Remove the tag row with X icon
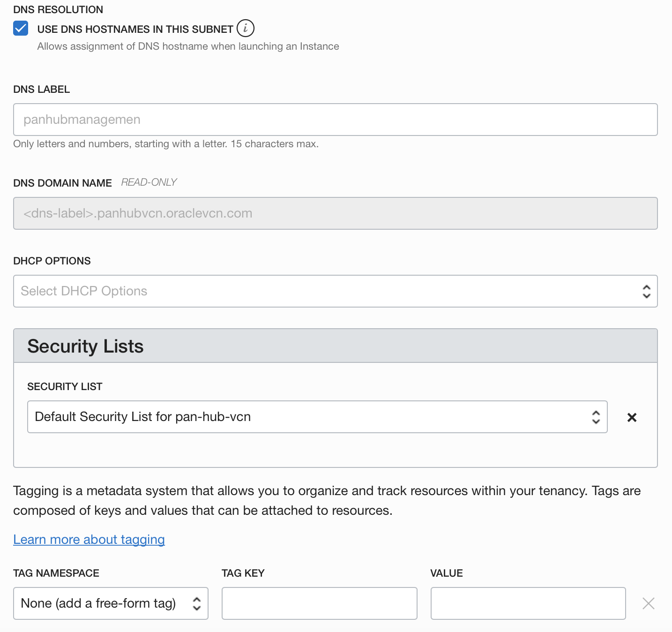Image resolution: width=672 pixels, height=632 pixels. click(x=648, y=603)
